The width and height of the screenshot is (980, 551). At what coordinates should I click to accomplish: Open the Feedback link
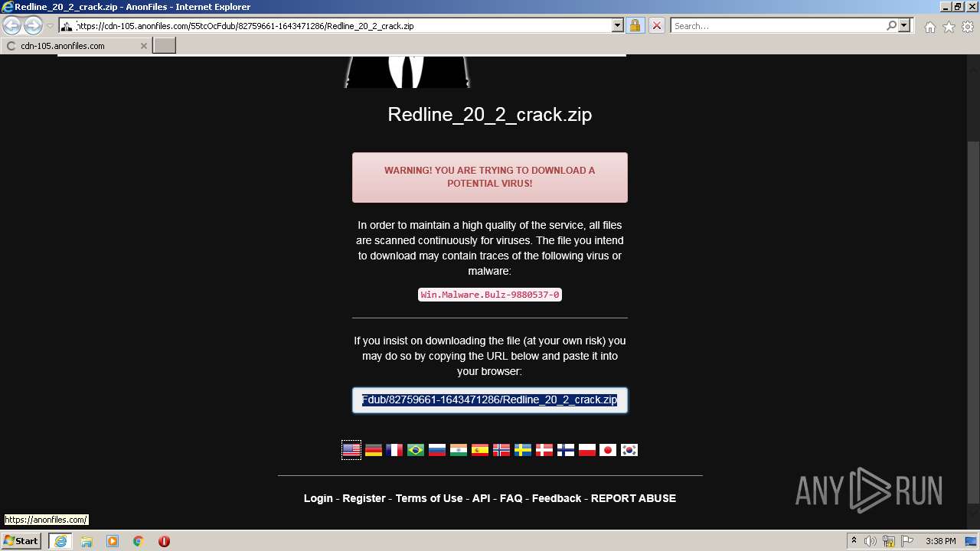(557, 498)
